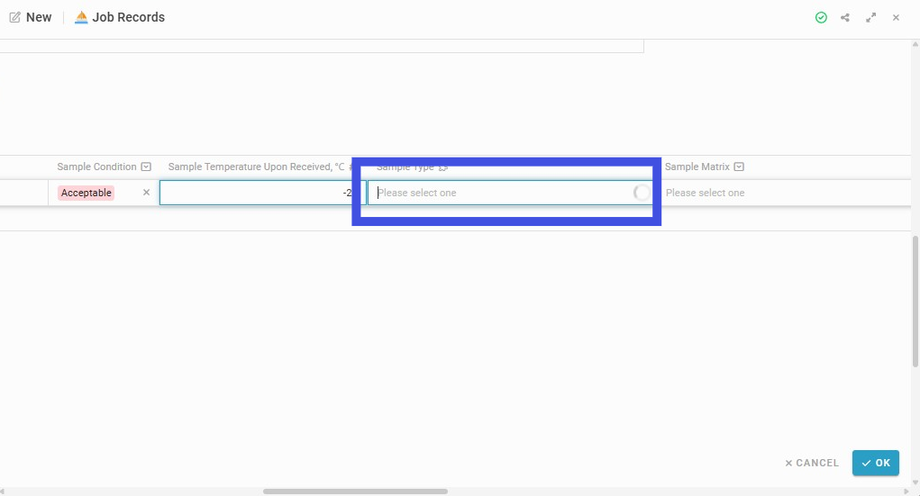This screenshot has width=920, height=496.
Task: Click Sample Temperature Upon Received header
Action: pyautogui.click(x=256, y=167)
